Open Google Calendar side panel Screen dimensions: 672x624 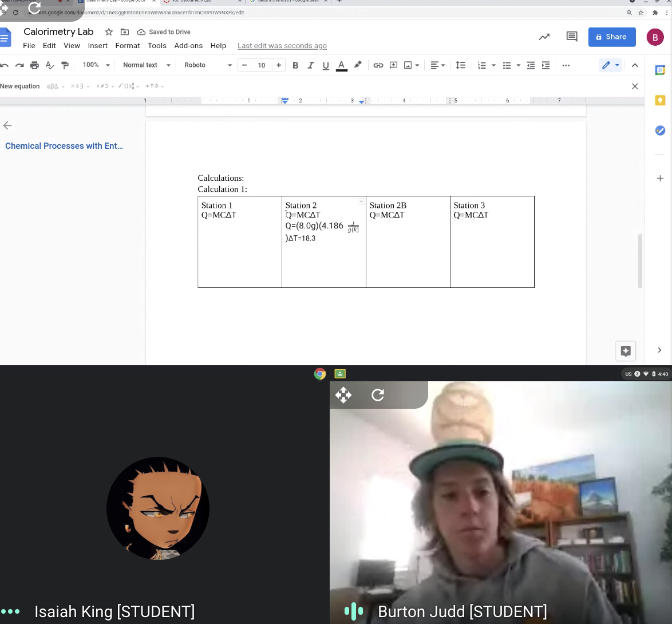click(x=660, y=70)
